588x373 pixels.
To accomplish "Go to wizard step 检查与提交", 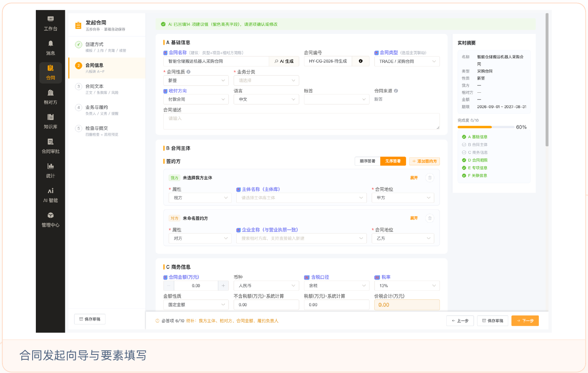I will click(x=107, y=131).
